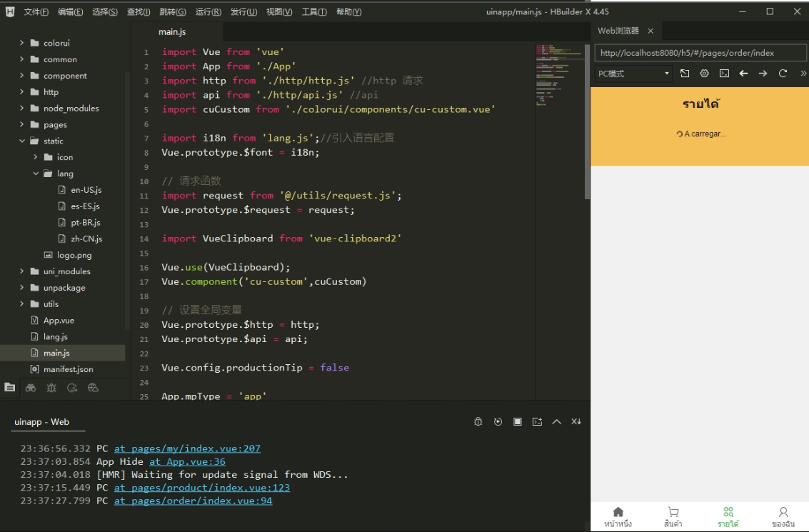Open the 工具(T) menu

(x=314, y=12)
